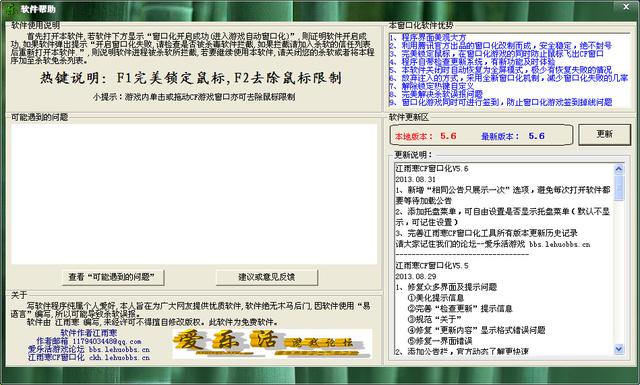The image size is (640, 385).
Task: Click the 江雨寒CF窗口化V5.6 heading line
Action: [431, 169]
